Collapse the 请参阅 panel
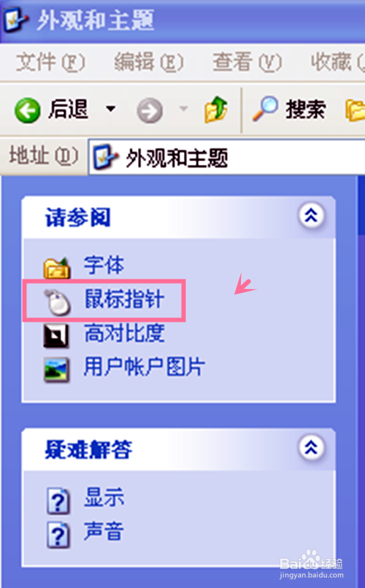 (x=312, y=215)
